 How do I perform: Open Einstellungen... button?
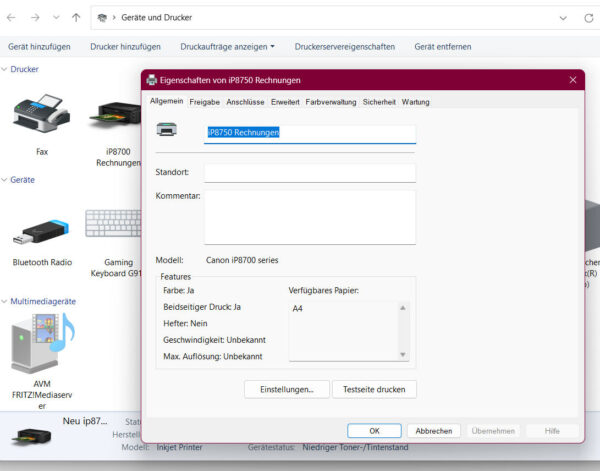pyautogui.click(x=287, y=390)
